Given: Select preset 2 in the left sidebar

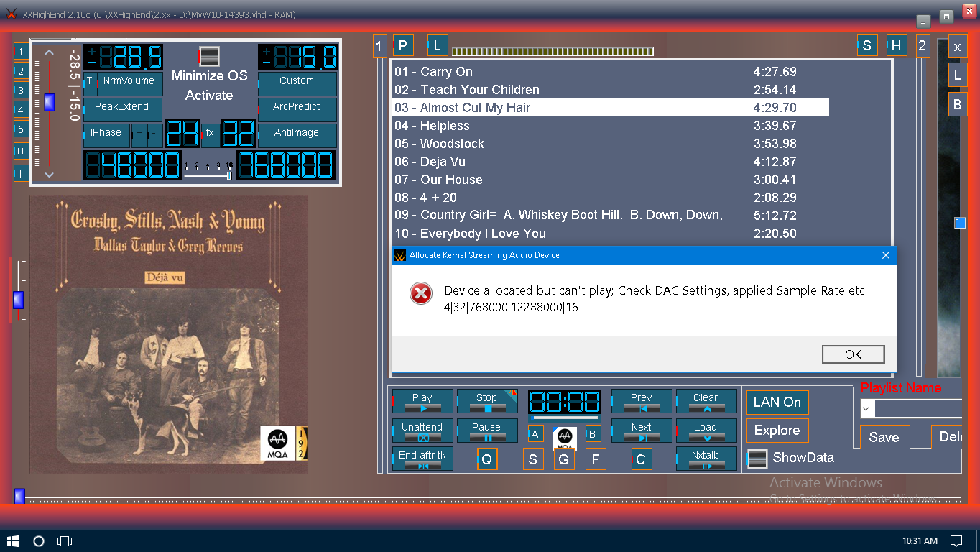Looking at the screenshot, I should click(22, 71).
